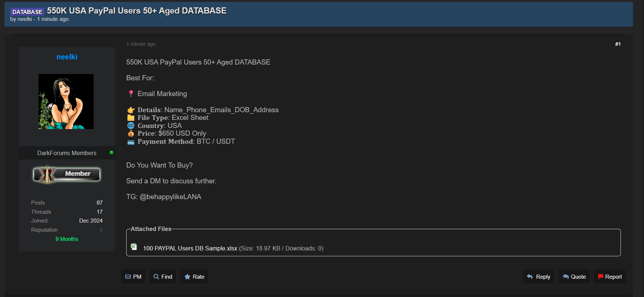
Task: Select the DATABASE thread prefix tag
Action: 28,12
